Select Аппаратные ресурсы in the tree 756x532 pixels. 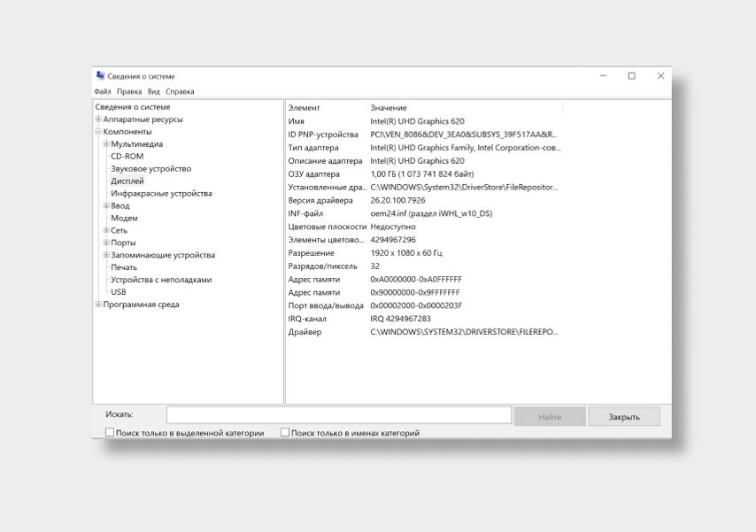pyautogui.click(x=143, y=120)
